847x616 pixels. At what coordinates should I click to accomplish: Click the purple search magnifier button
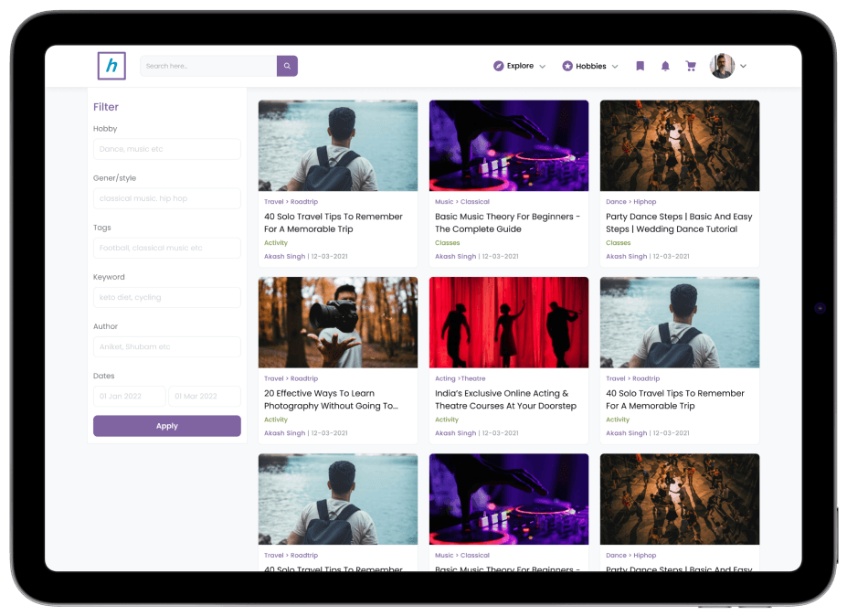click(287, 66)
